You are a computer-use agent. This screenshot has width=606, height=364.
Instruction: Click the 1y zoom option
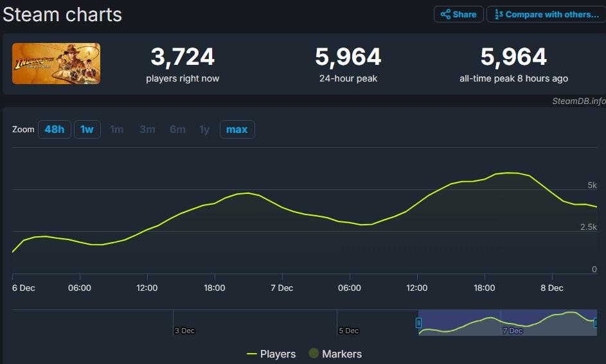[x=204, y=130]
